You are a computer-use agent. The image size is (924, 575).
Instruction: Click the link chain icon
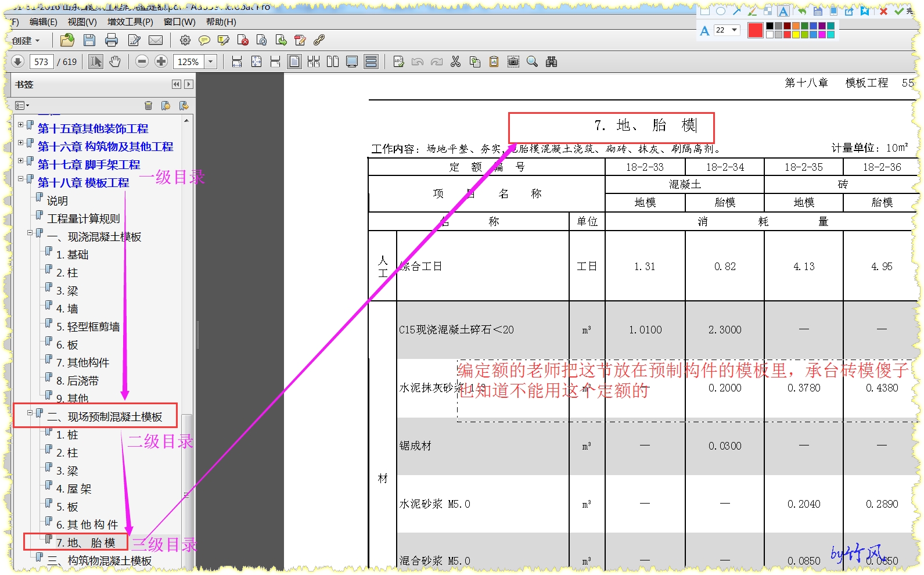319,40
